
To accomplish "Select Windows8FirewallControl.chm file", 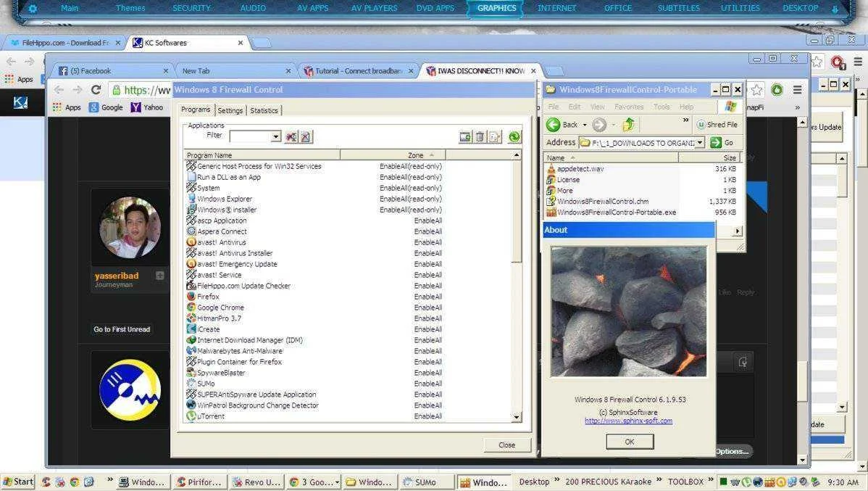I will (602, 202).
